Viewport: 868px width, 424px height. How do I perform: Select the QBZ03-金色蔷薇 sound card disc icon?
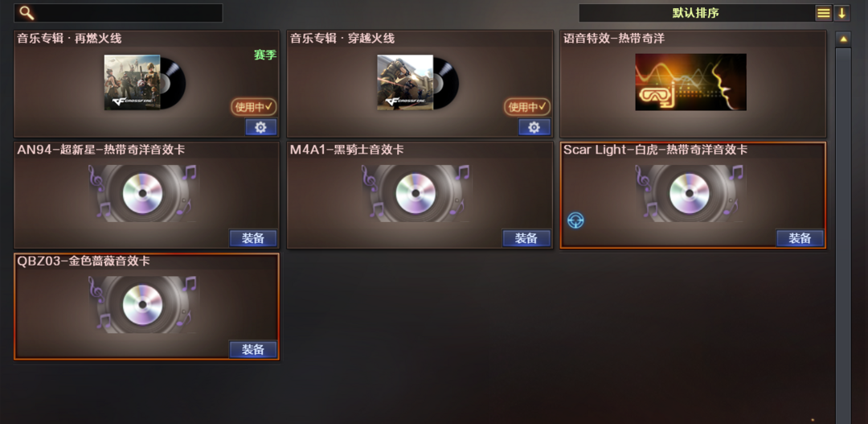pyautogui.click(x=143, y=304)
